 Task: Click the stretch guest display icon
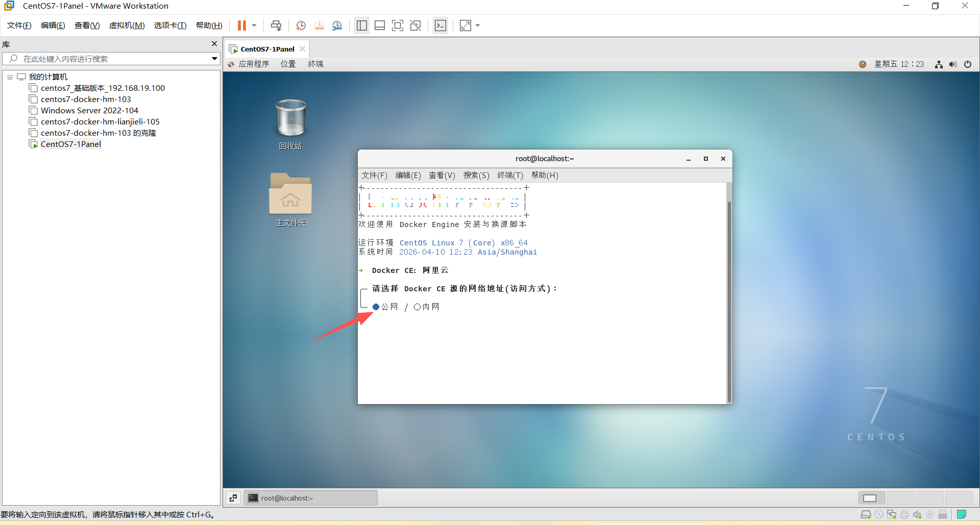click(465, 26)
